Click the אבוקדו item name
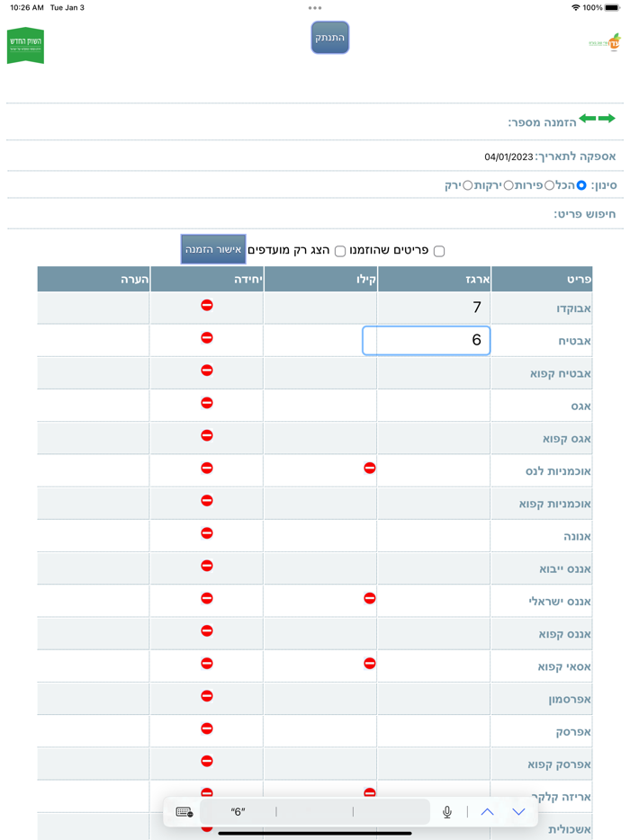The image size is (630, 840). coord(573,308)
